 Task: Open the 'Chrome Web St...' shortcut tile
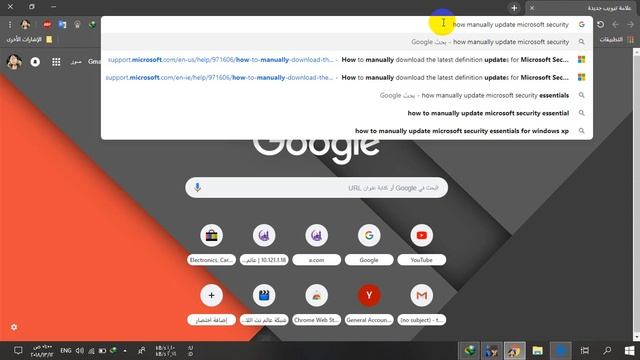pyautogui.click(x=316, y=304)
